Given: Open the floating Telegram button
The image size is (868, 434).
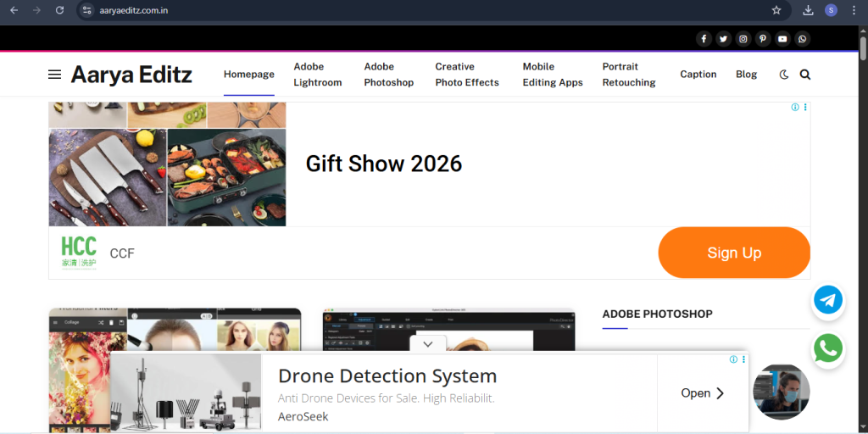Looking at the screenshot, I should (x=828, y=300).
